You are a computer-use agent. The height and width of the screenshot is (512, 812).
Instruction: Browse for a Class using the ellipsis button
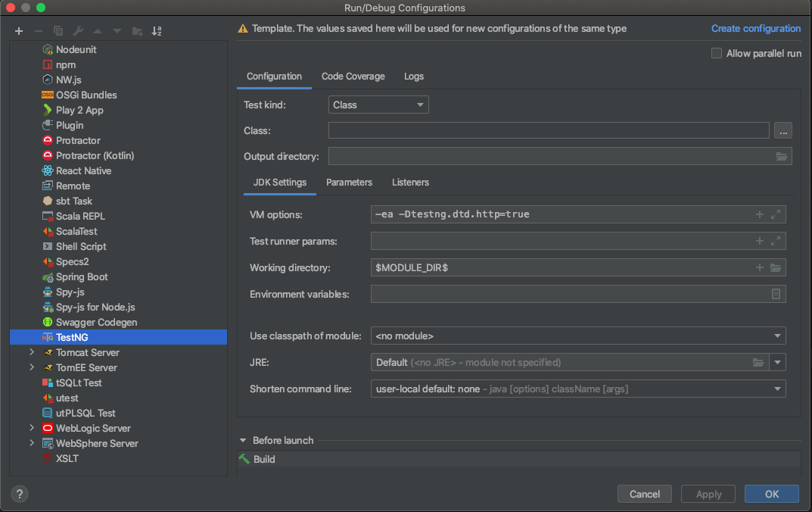(x=782, y=130)
